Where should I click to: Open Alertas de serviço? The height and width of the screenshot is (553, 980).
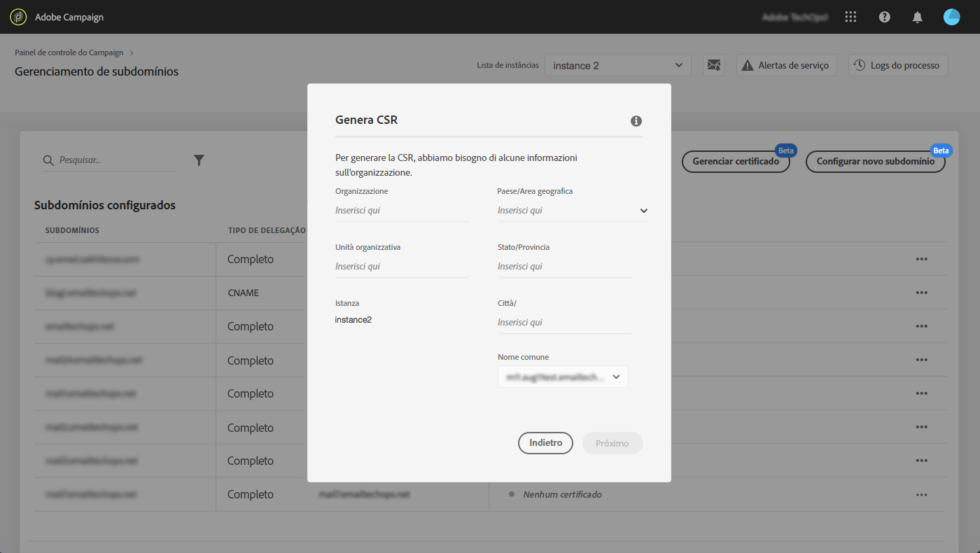(x=787, y=65)
